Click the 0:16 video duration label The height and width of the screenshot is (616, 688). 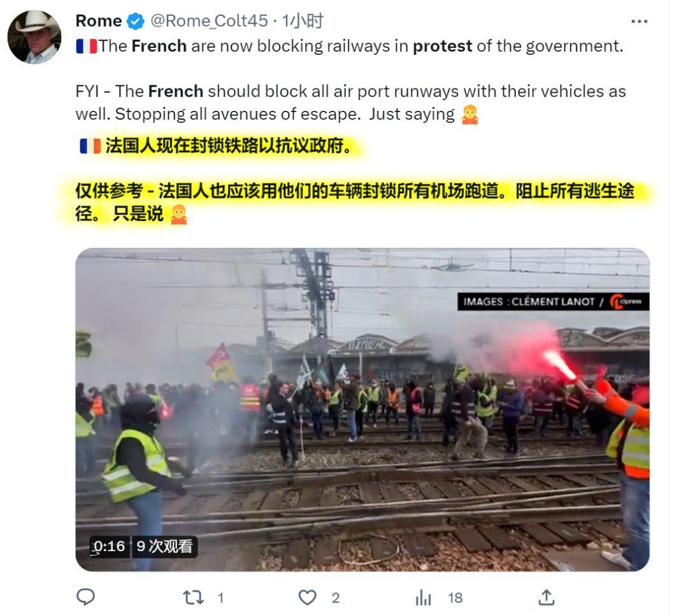[x=110, y=546]
